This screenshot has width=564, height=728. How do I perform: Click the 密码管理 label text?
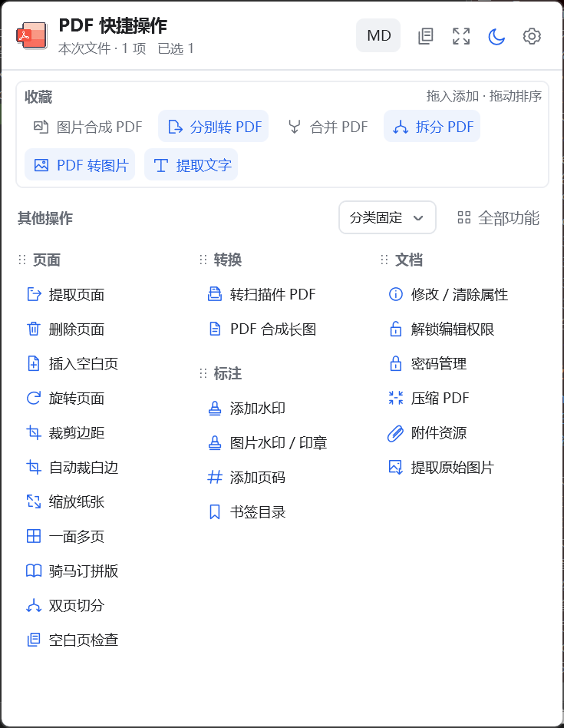(x=439, y=363)
